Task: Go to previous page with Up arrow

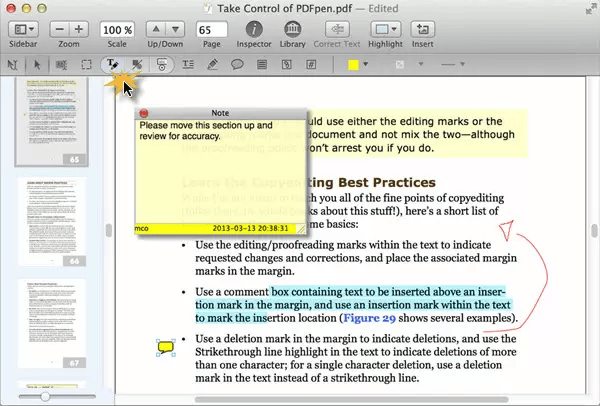Action: click(x=156, y=29)
